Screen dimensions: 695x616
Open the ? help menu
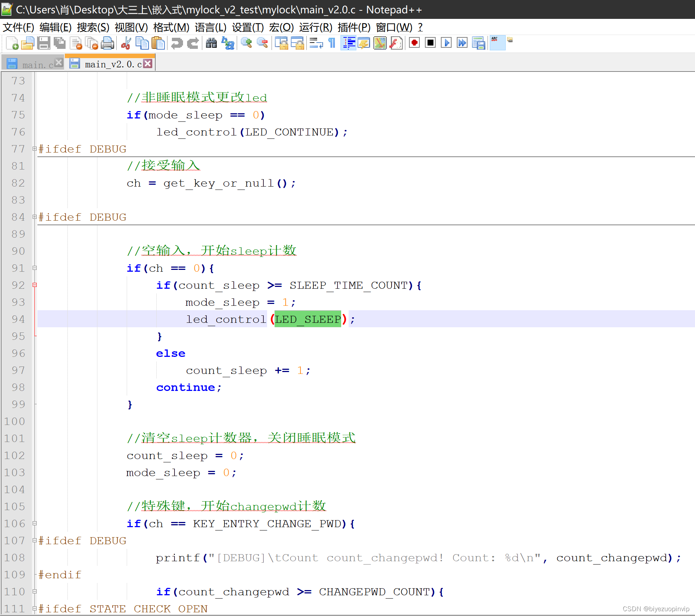click(x=420, y=27)
